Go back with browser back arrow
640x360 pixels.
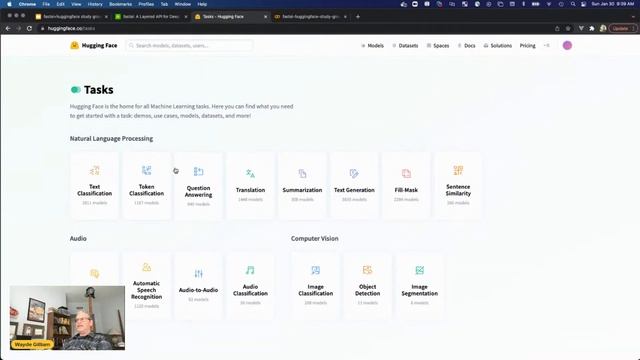coord(8,28)
